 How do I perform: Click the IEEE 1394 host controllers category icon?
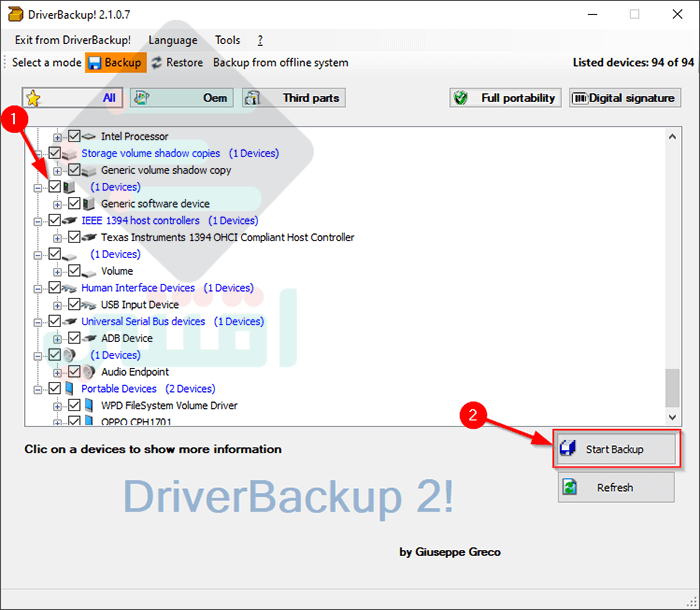69,221
